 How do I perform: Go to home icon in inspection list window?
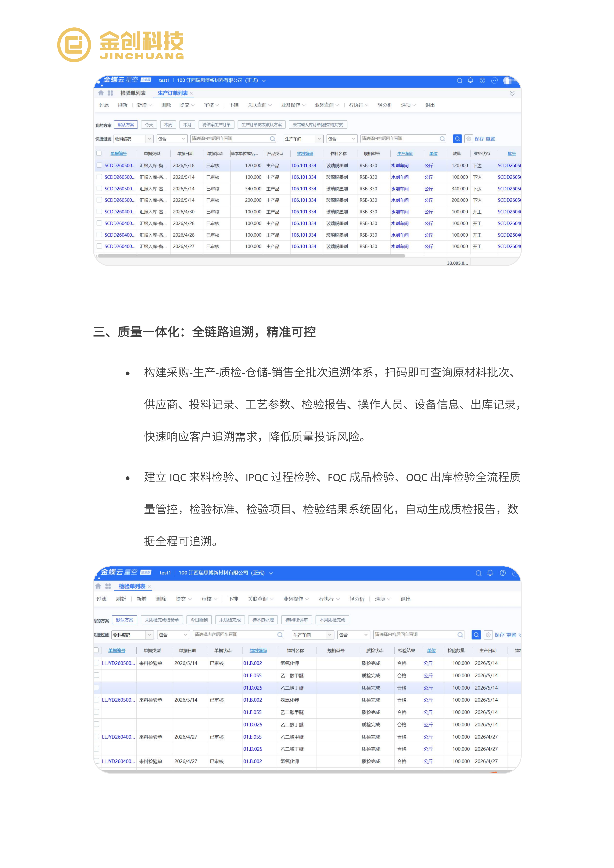point(98,586)
